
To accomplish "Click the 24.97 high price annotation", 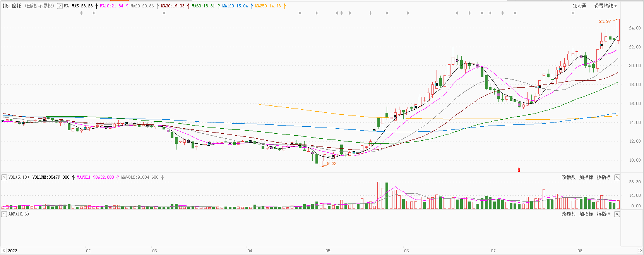I will coord(605,21).
